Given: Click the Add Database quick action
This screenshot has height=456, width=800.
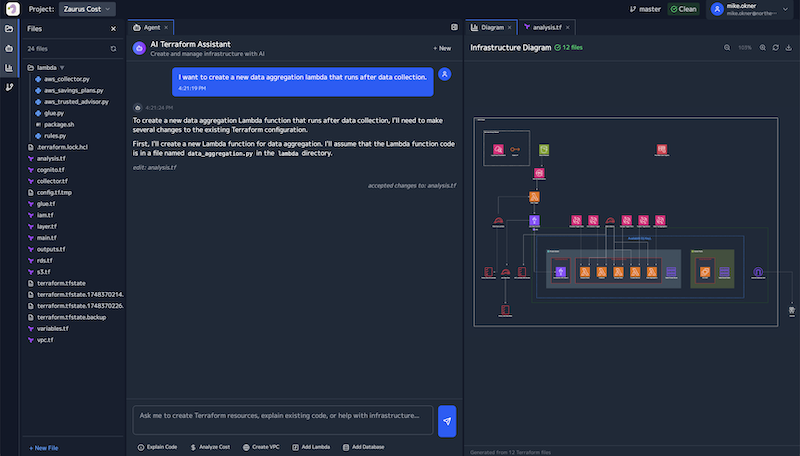Looking at the screenshot, I should 364,447.
